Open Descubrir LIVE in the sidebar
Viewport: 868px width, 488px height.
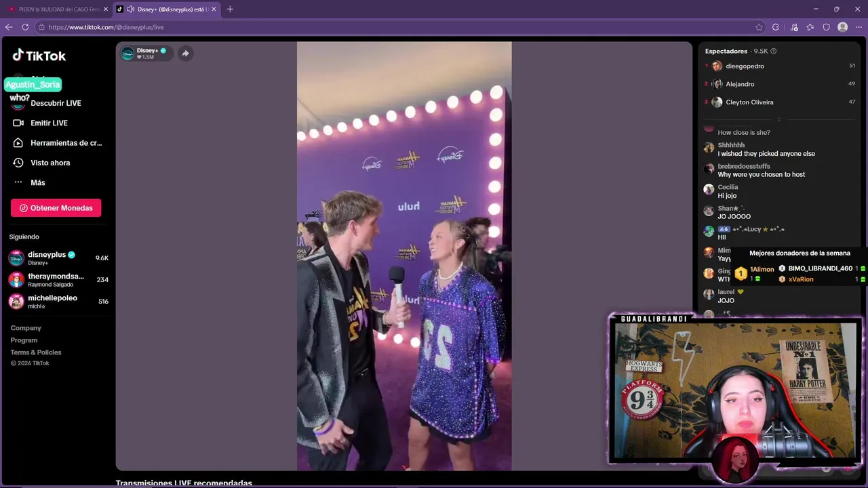pyautogui.click(x=47, y=103)
